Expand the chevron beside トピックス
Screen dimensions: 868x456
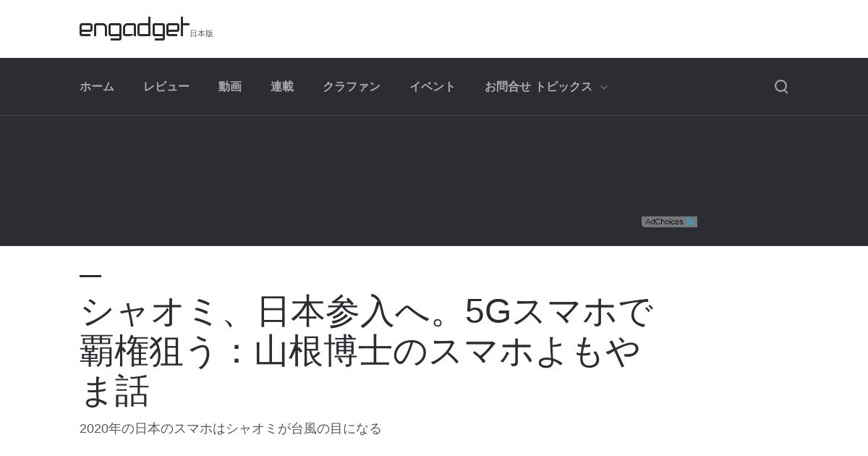coord(604,88)
